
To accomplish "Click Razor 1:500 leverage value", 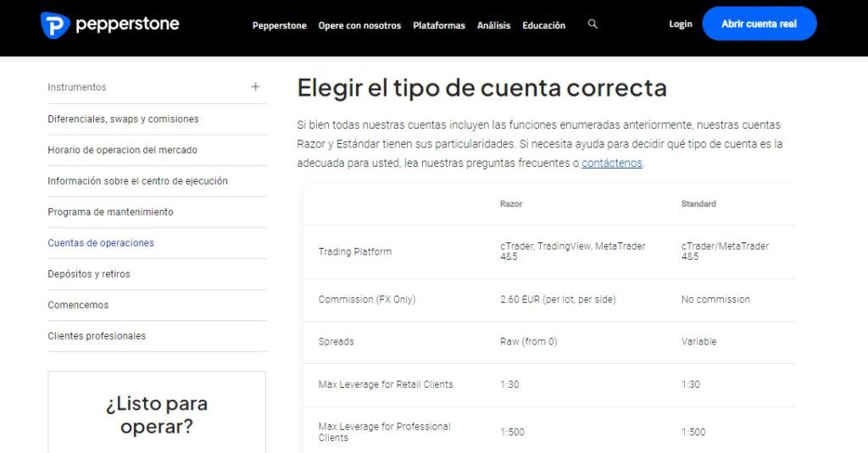I will pyautogui.click(x=512, y=432).
